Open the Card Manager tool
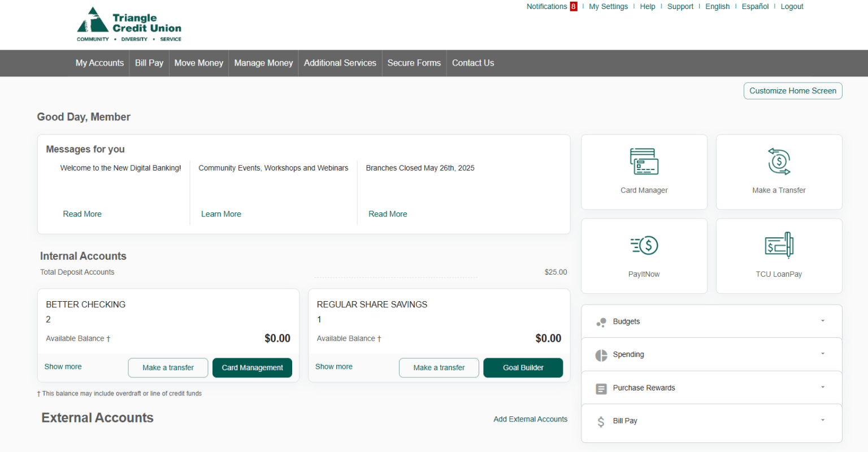Screen dimensions: 868x452 (x=644, y=171)
